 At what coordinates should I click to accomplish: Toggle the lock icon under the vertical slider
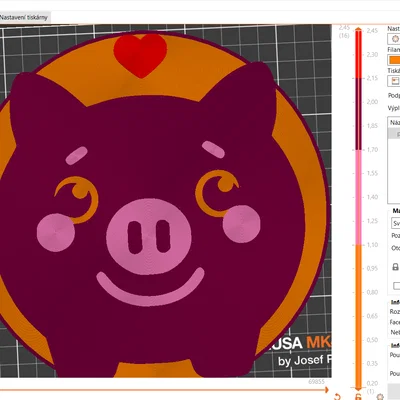click(358, 397)
